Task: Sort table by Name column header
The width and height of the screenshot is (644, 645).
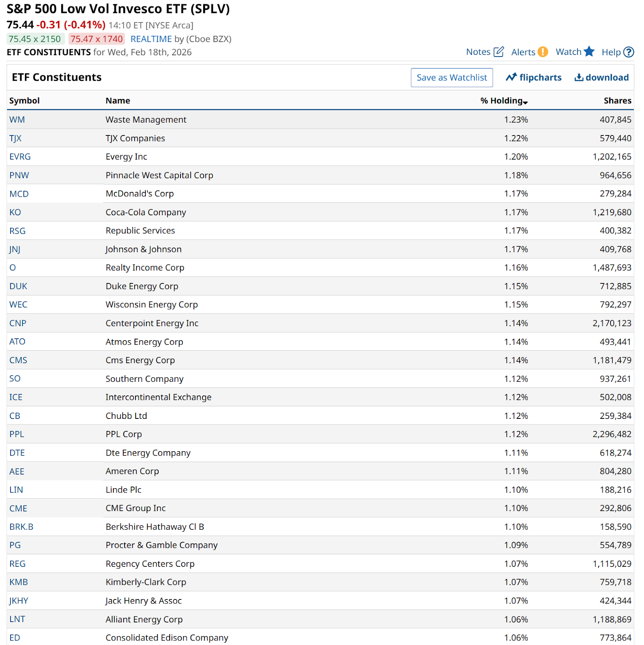Action: pos(118,101)
